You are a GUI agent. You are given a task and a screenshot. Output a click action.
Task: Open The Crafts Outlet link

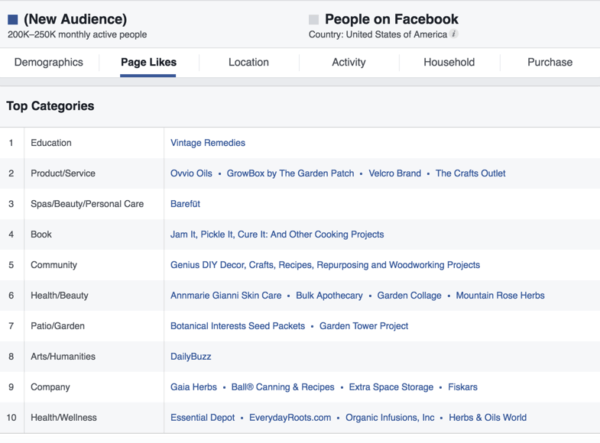pos(471,173)
